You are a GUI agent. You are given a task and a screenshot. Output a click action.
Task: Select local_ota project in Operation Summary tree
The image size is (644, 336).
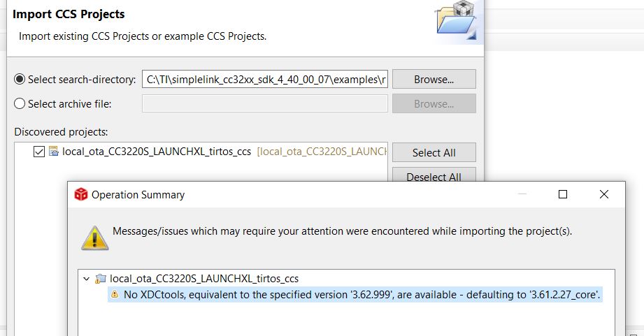click(204, 279)
